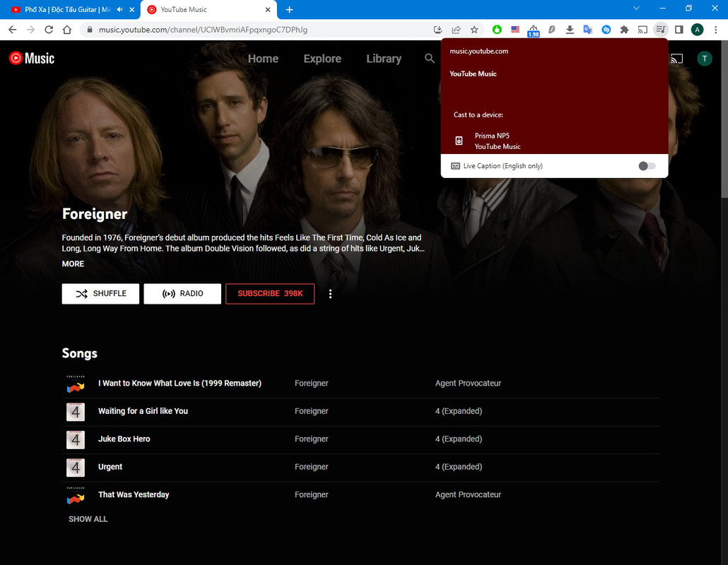This screenshot has width=728, height=565.
Task: Open YouTube Music search
Action: (x=430, y=59)
